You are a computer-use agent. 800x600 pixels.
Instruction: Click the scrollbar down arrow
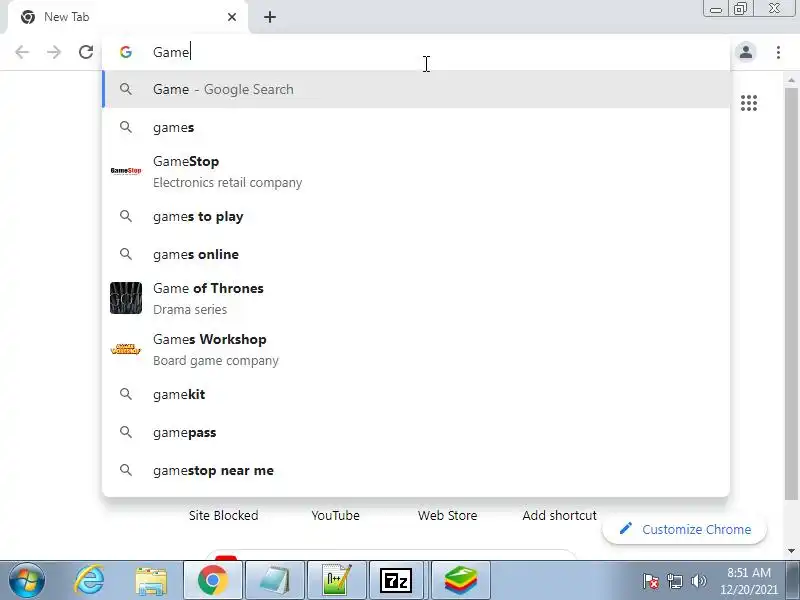pyautogui.click(x=791, y=551)
